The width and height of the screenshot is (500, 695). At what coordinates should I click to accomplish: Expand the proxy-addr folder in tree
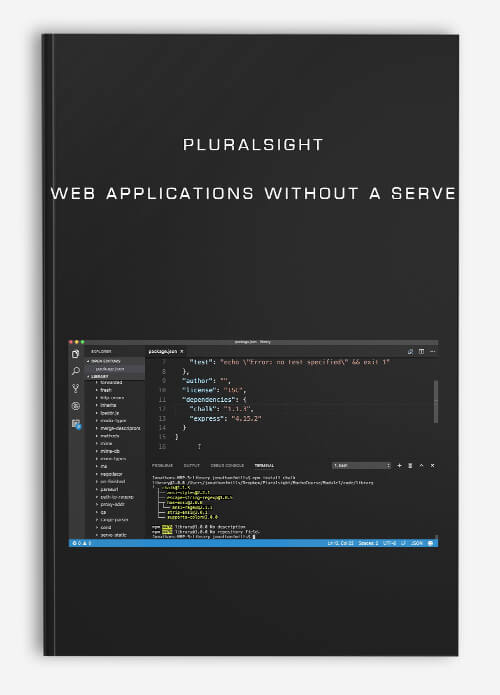[111, 504]
